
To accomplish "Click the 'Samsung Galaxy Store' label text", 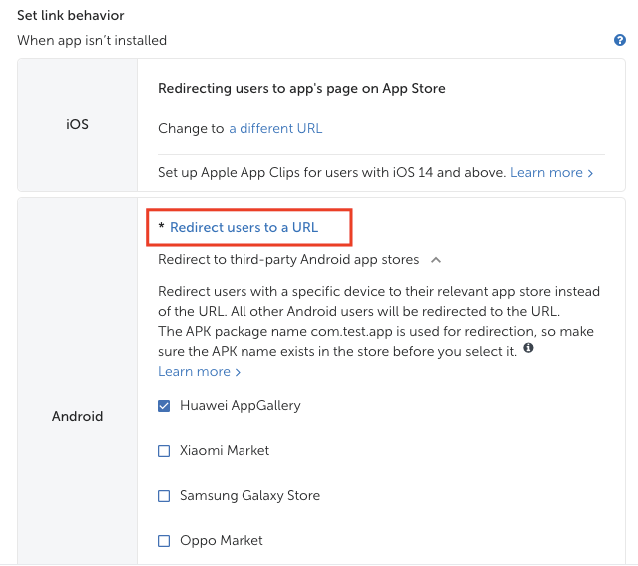I will point(249,496).
